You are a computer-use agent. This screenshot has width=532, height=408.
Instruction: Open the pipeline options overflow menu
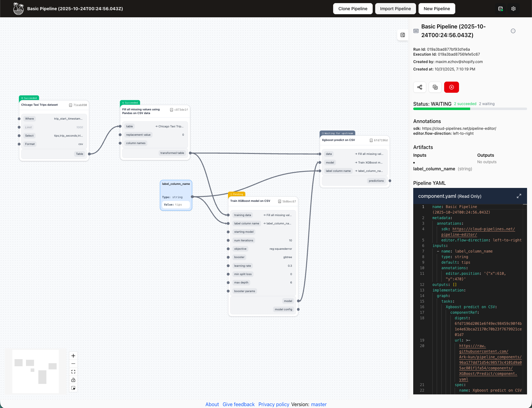click(x=513, y=31)
